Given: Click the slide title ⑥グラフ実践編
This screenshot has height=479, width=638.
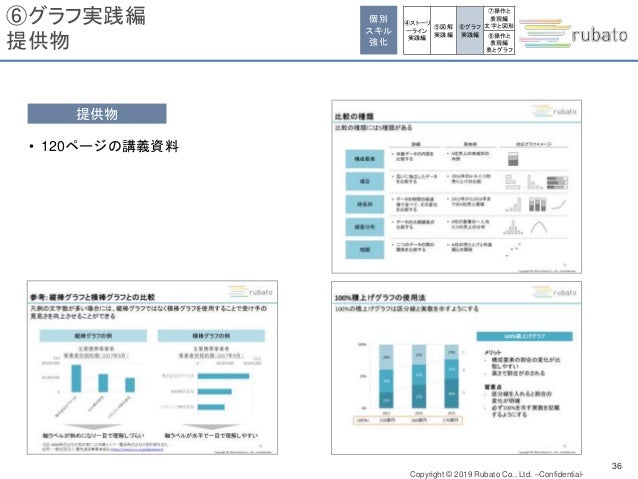Looking at the screenshot, I should [x=76, y=16].
